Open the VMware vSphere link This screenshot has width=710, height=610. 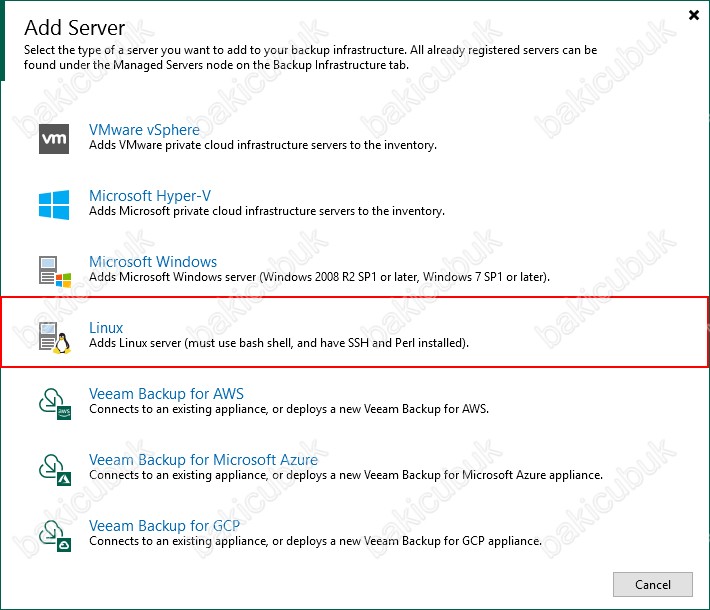(144, 130)
